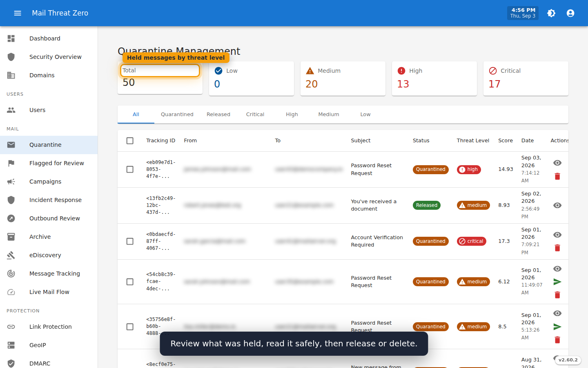Viewport: 588px width, 368px height.
Task: Delete the Account Verification Required message
Action: [557, 248]
